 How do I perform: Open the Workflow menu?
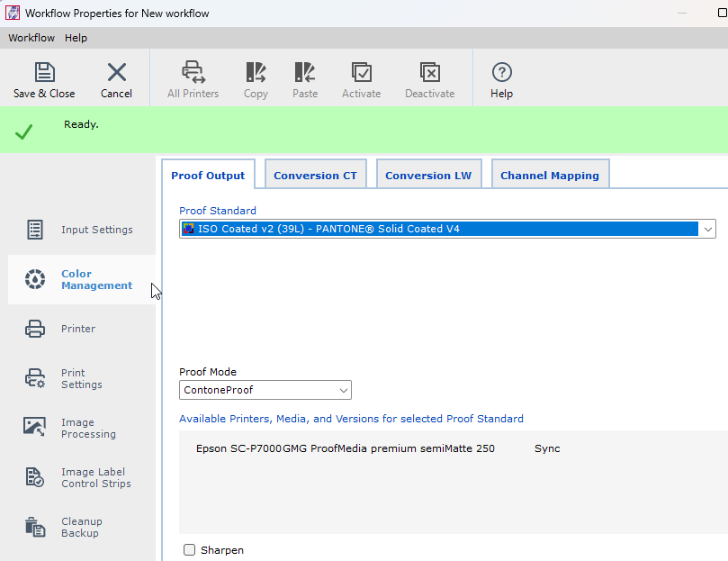click(x=31, y=37)
